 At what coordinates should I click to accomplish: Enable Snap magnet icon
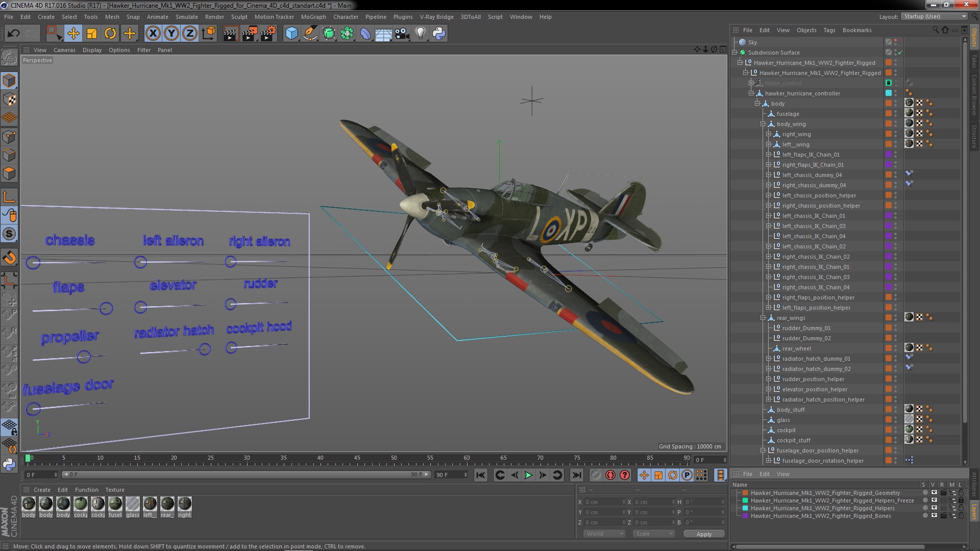tap(9, 258)
